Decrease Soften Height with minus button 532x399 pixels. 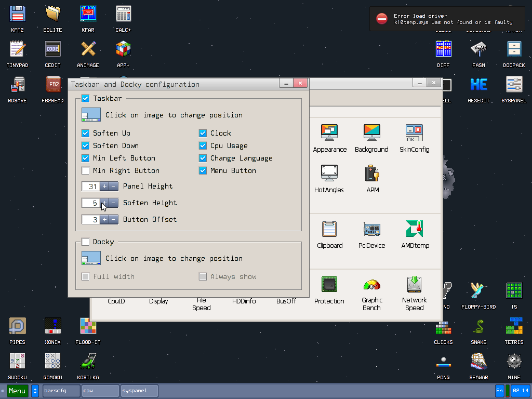114,203
